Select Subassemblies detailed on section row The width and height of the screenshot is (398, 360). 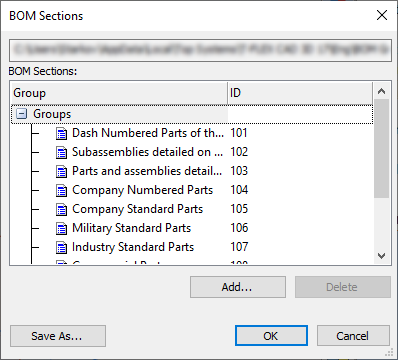pyautogui.click(x=192, y=152)
